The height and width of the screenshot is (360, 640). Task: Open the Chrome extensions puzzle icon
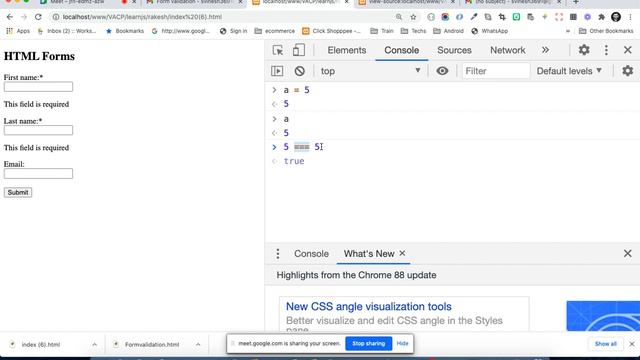601,17
